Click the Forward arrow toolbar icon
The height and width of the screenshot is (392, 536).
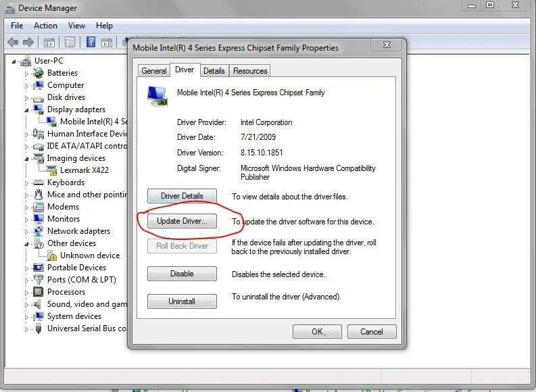(28, 43)
